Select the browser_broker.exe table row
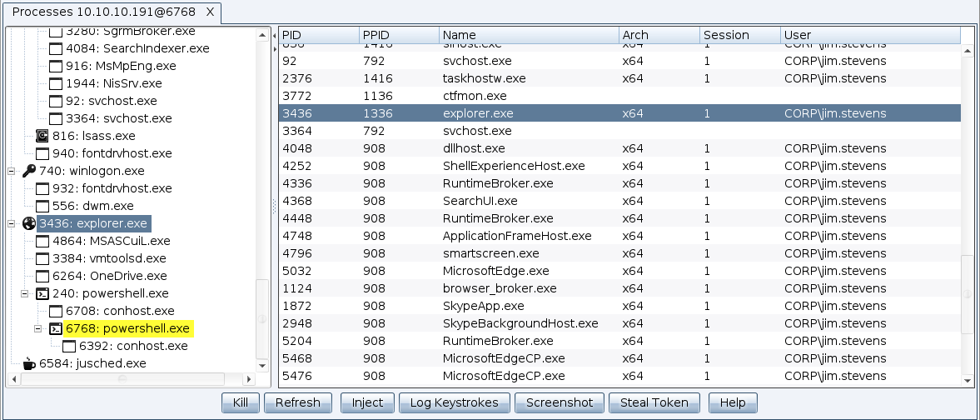Viewport: 980px width, 420px height. tap(619, 288)
